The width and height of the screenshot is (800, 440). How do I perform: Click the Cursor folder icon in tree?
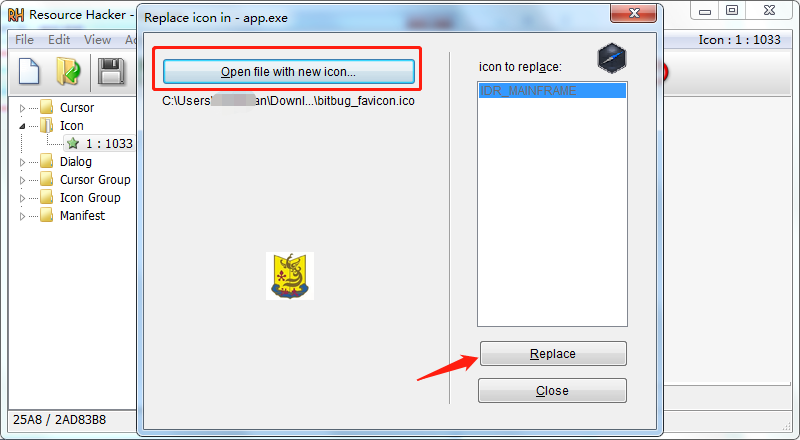pos(46,107)
